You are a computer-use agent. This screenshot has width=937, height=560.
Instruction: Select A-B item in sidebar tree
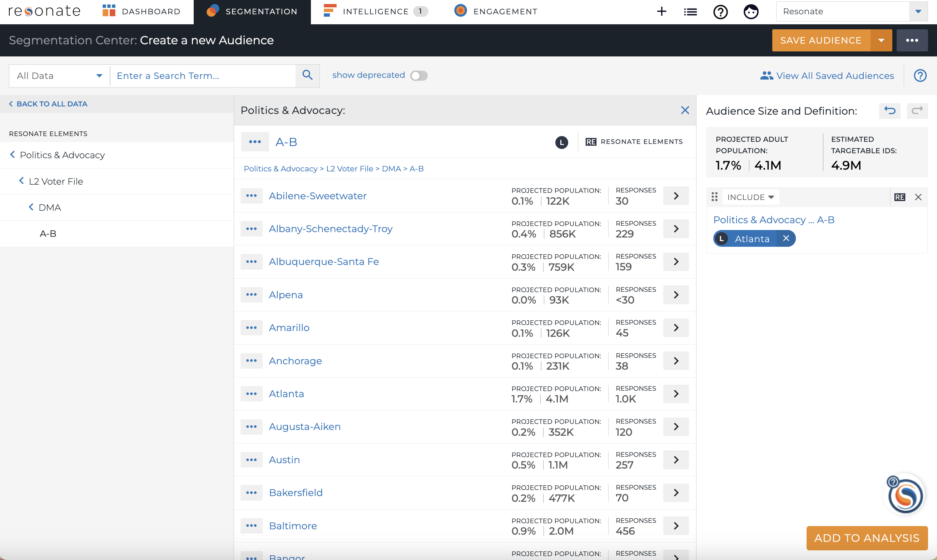48,234
